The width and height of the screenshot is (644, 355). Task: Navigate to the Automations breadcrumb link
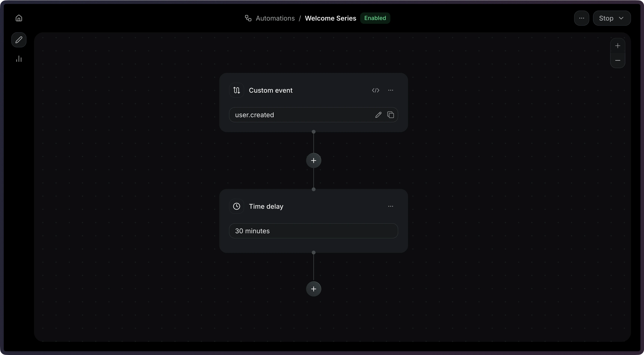pos(275,18)
